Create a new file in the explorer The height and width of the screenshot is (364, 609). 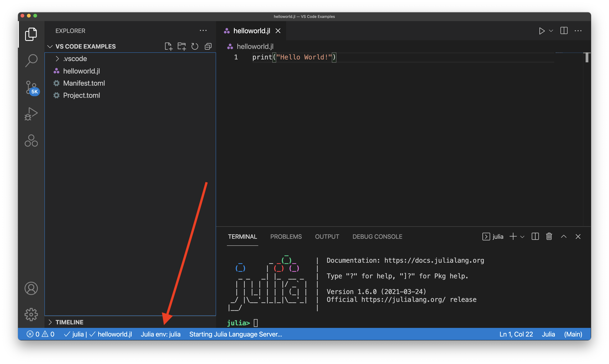[x=169, y=46]
